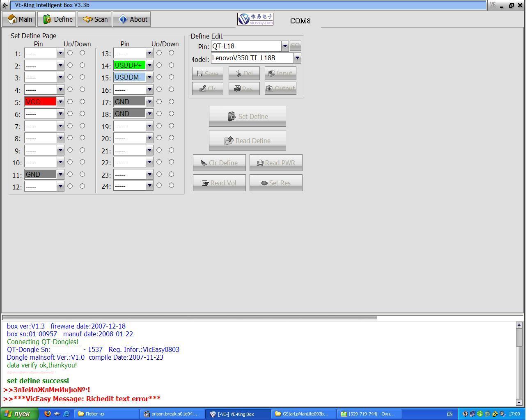Click the Read Define button
The height and width of the screenshot is (420, 532).
pos(248,141)
